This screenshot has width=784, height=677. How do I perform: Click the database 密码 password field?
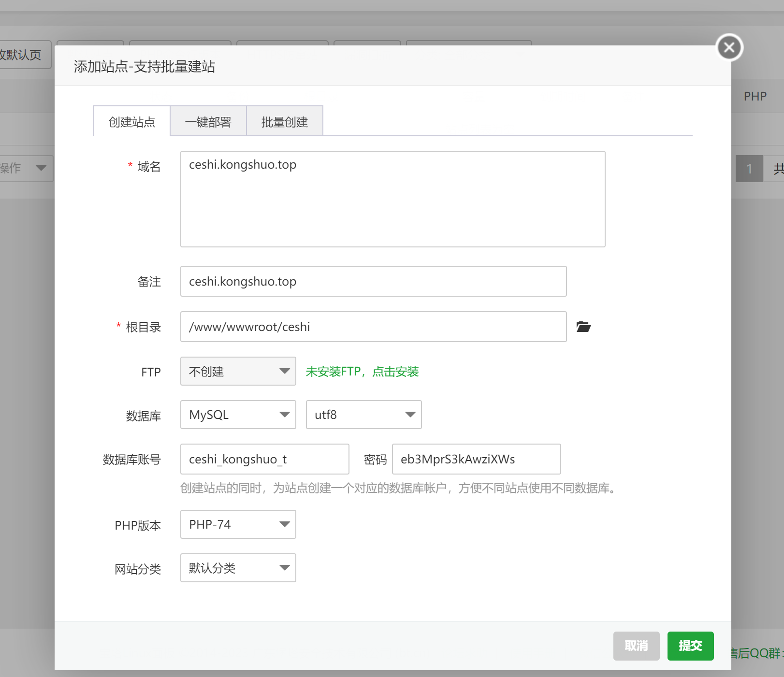(476, 459)
